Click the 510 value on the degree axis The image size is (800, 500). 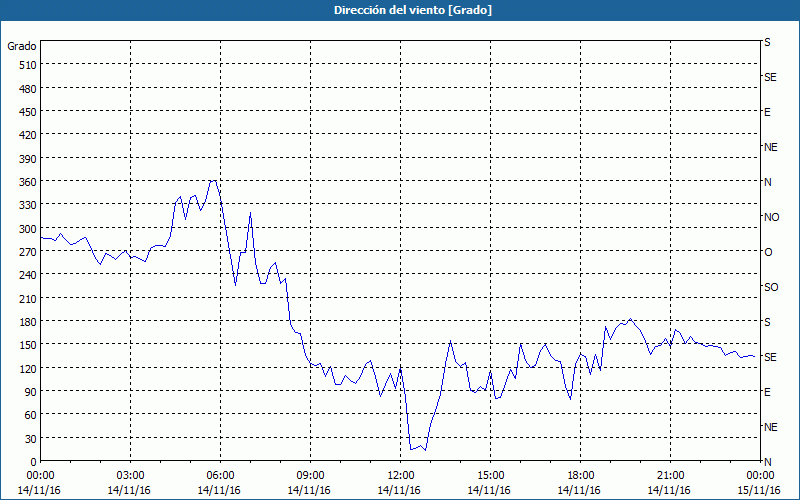pos(27,65)
